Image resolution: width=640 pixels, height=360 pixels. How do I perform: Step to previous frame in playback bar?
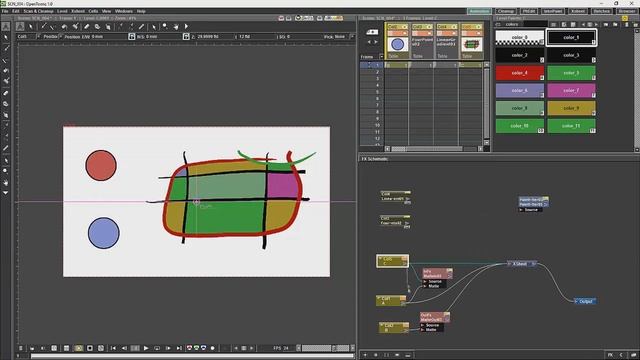click(x=124, y=348)
